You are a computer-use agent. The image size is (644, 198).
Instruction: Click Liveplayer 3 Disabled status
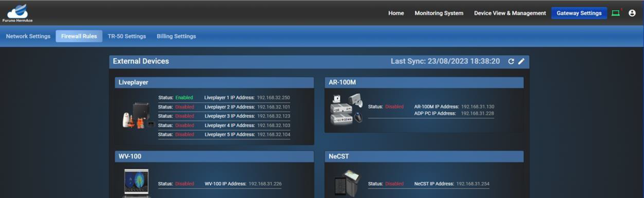pos(184,116)
